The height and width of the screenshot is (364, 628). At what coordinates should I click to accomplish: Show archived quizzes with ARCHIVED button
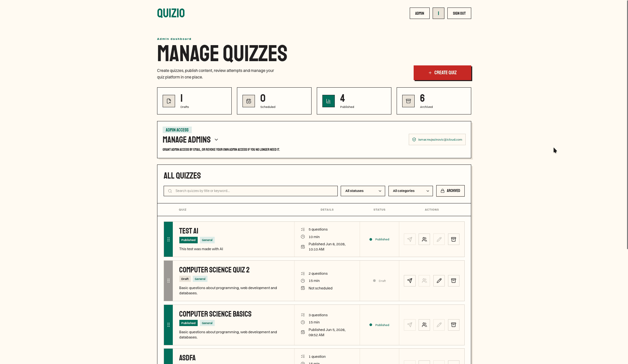coord(450,191)
